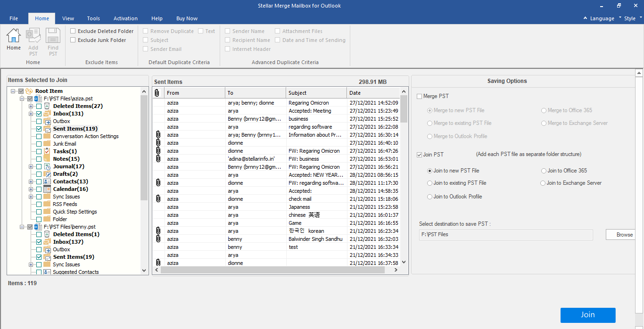Click the Root Item tree icon
The image size is (644, 329).
click(29, 91)
